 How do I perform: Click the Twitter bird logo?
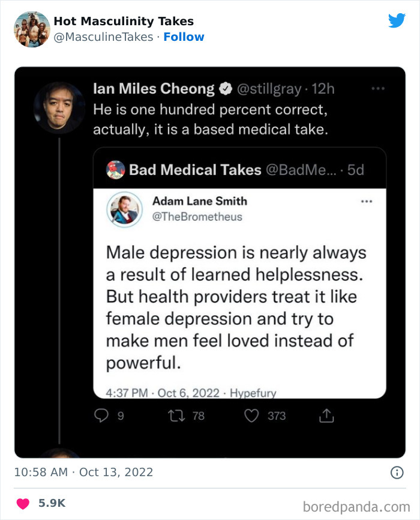pos(397,20)
